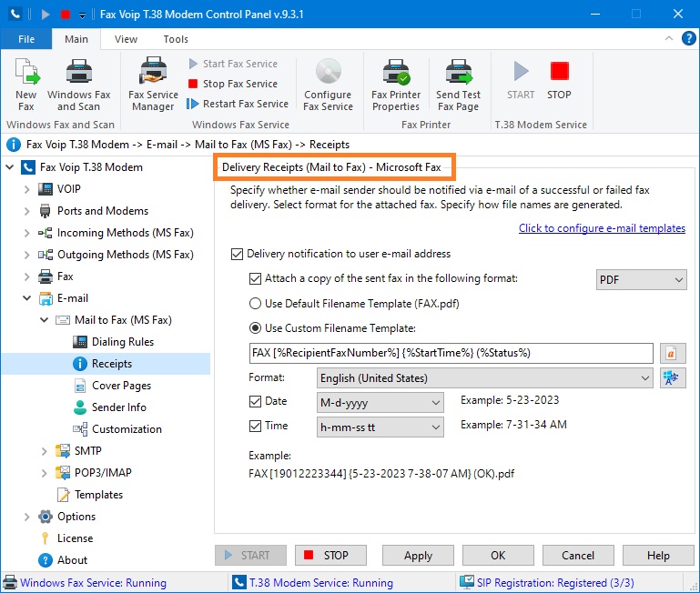Viewport: 700px width, 593px height.
Task: Expand the POP3/IMAP node arrow
Action: tap(45, 473)
